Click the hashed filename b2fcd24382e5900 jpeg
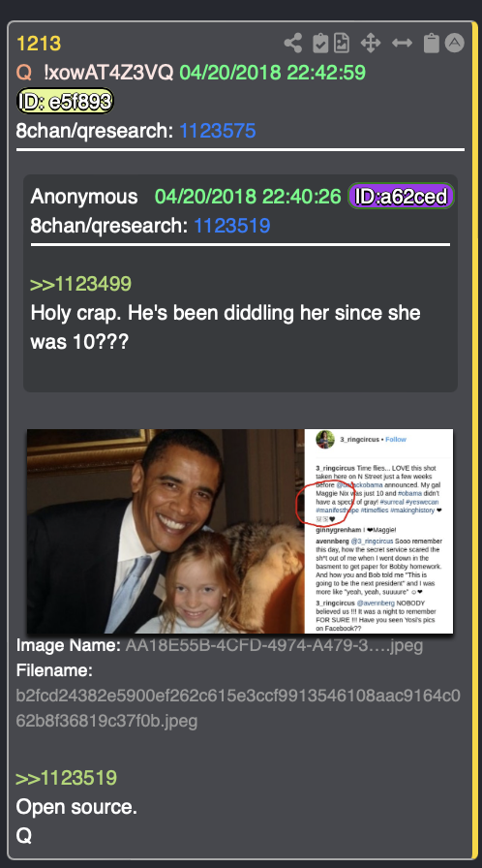The width and height of the screenshot is (482, 868). pyautogui.click(x=238, y=708)
